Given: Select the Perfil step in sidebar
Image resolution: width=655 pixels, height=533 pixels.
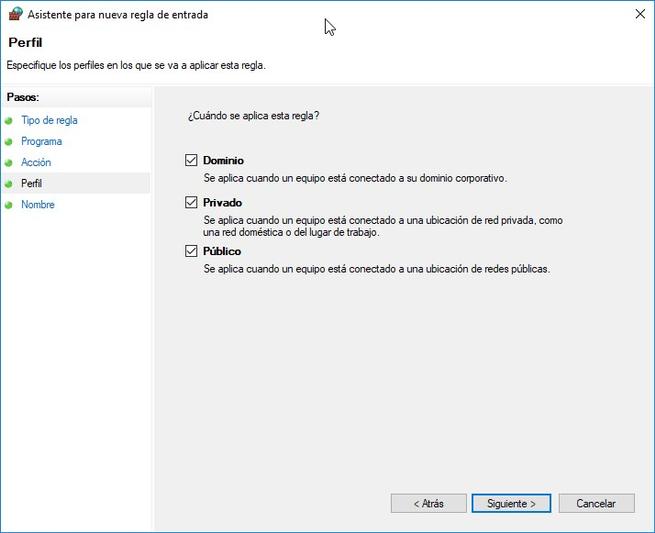Looking at the screenshot, I should click(x=32, y=184).
